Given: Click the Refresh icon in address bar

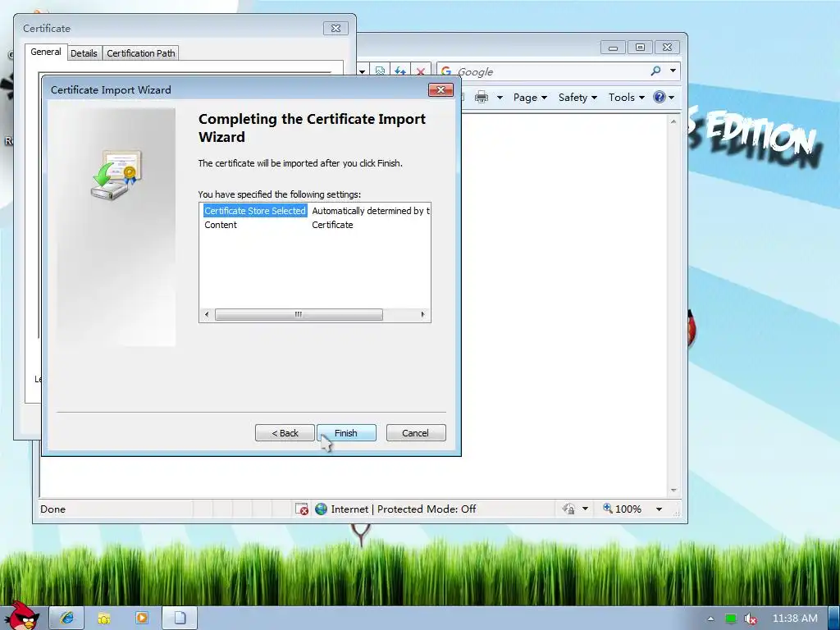Looking at the screenshot, I should pos(400,71).
